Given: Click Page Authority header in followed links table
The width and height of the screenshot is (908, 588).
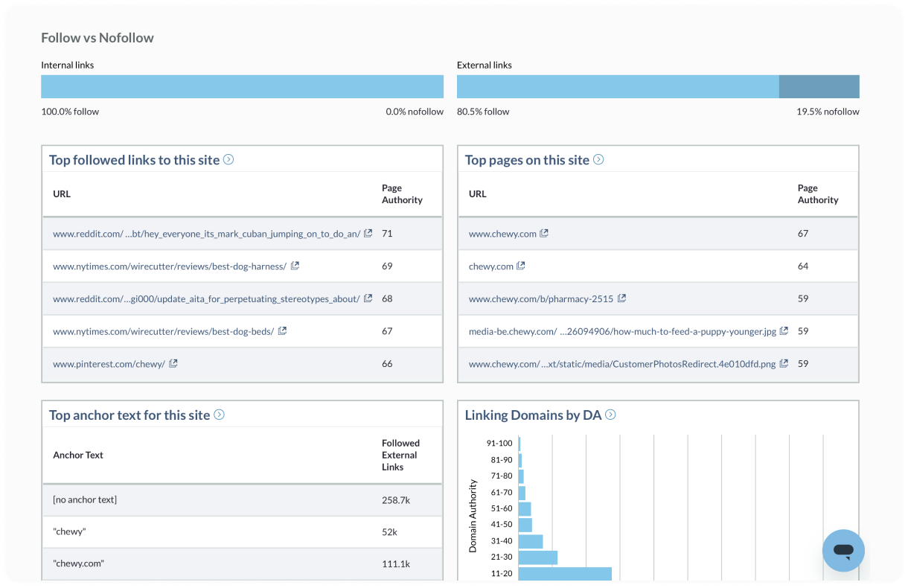Looking at the screenshot, I should click(x=402, y=194).
